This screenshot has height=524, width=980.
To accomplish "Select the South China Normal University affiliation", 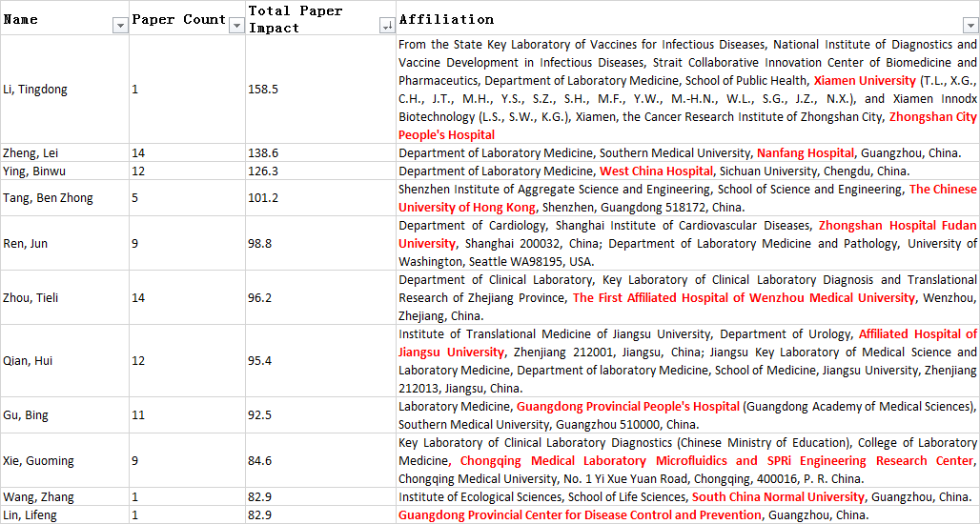I will (x=687, y=497).
